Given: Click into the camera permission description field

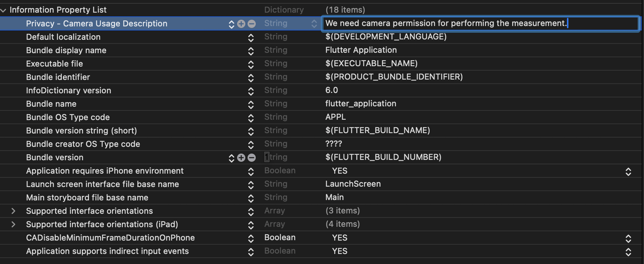Looking at the screenshot, I should (480, 23).
